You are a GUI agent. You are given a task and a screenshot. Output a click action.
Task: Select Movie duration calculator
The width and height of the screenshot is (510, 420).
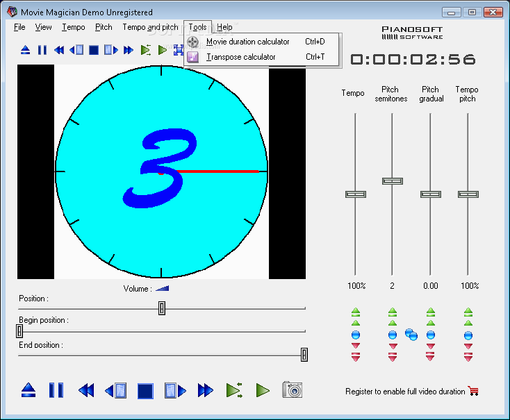tap(262, 42)
